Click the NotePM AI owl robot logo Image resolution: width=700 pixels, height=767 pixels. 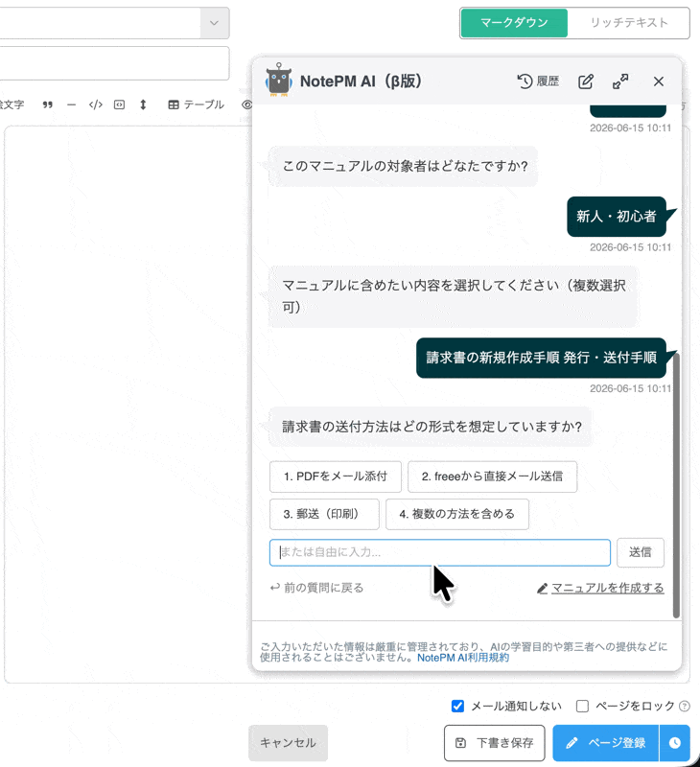pos(279,81)
